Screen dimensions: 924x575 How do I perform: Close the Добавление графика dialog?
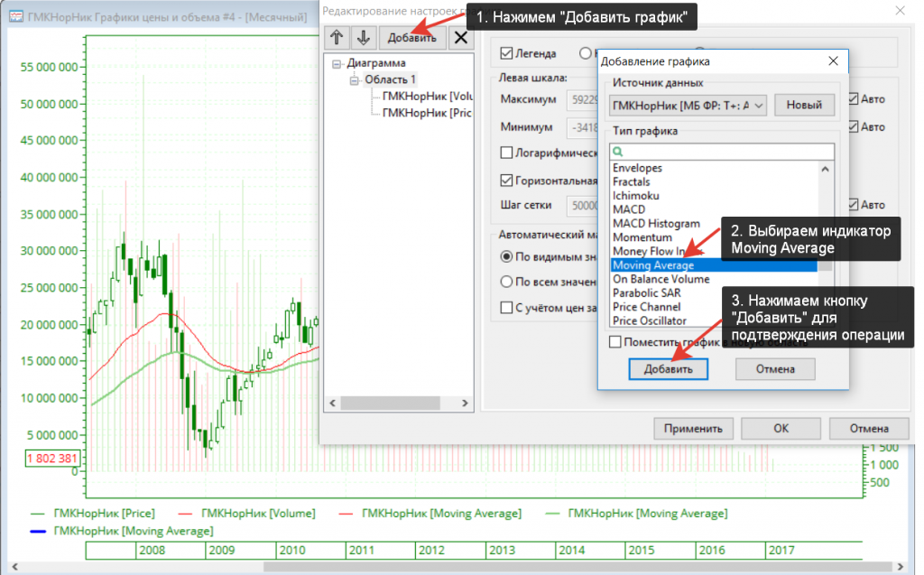pos(833,61)
